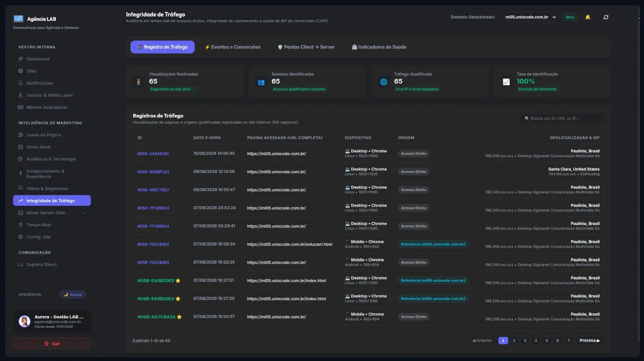Click the Sair logout button
644x361 pixels.
tap(52, 344)
